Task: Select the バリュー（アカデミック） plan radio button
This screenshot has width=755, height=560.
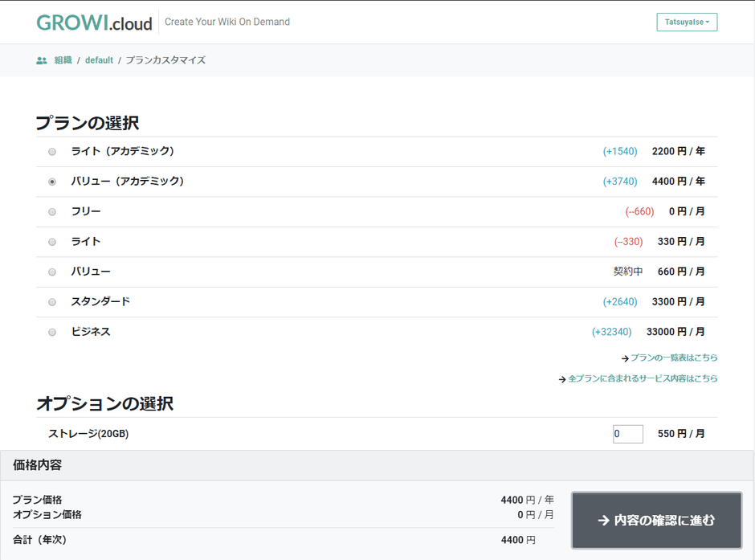Action: pos(52,182)
